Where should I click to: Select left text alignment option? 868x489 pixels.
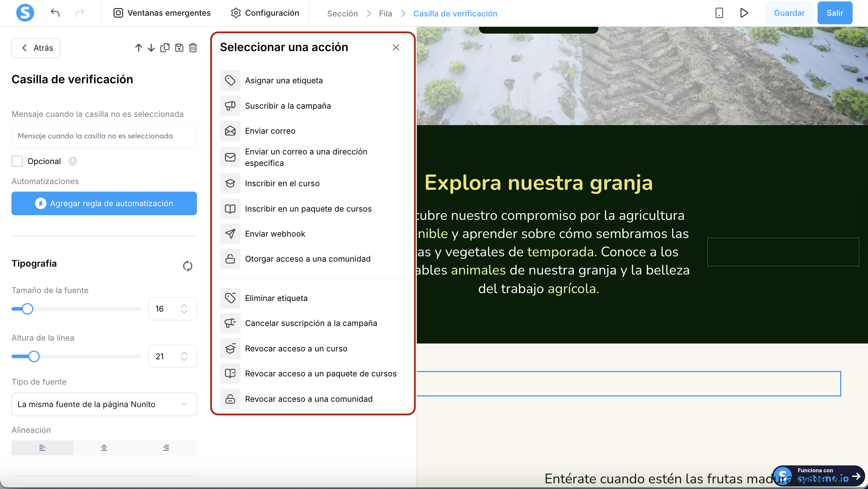tap(42, 448)
